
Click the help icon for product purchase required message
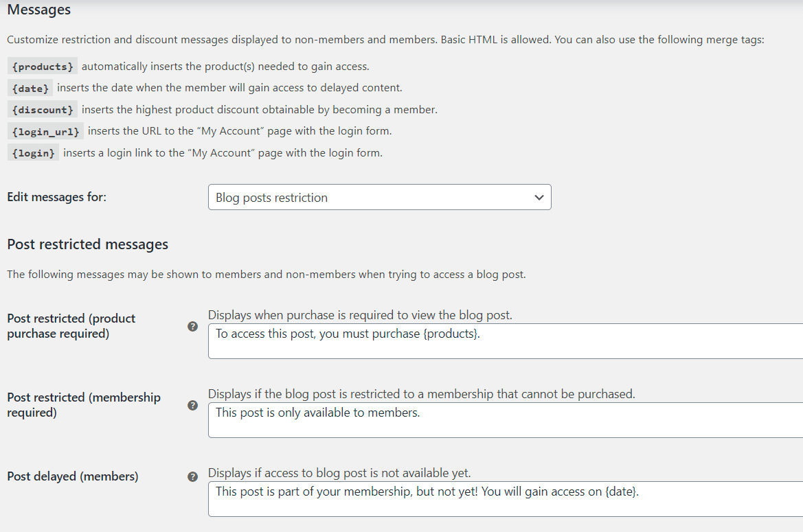[192, 327]
